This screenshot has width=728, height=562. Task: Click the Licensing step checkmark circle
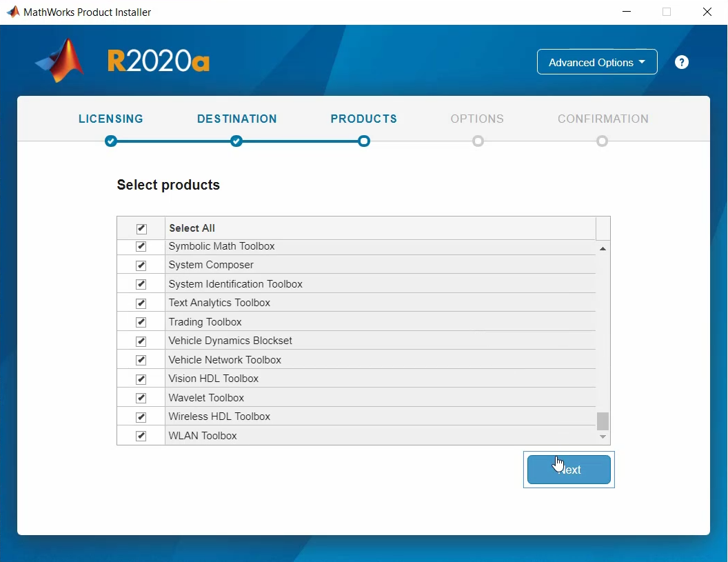pyautogui.click(x=111, y=141)
